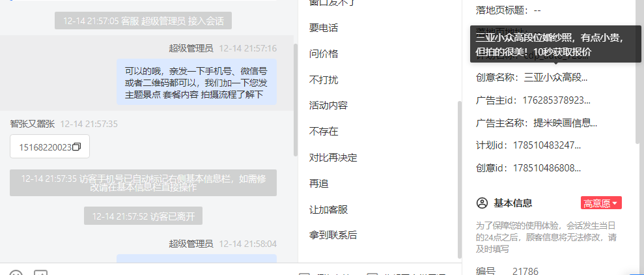Select quick reply 对比再决定
This screenshot has width=644, height=275.
pyautogui.click(x=333, y=158)
